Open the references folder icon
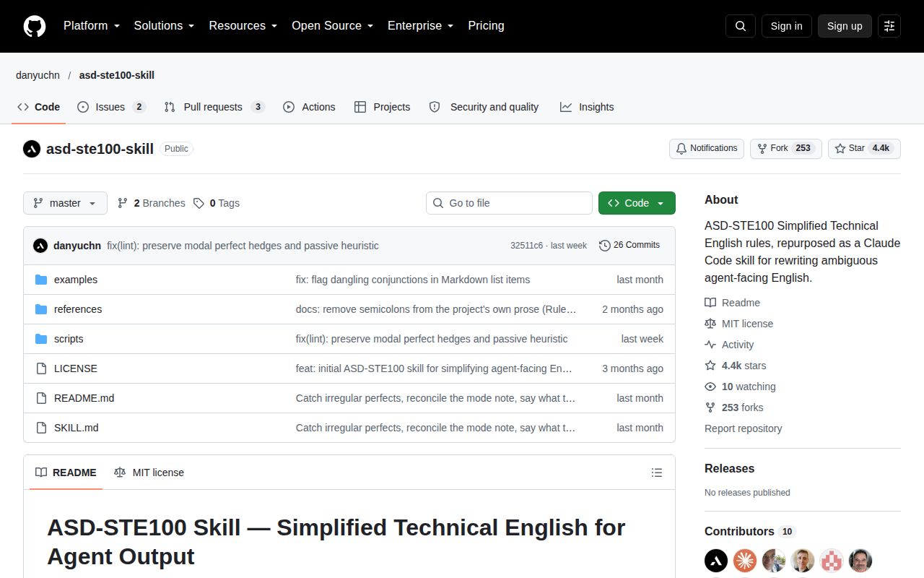The height and width of the screenshot is (578, 924). 41,309
